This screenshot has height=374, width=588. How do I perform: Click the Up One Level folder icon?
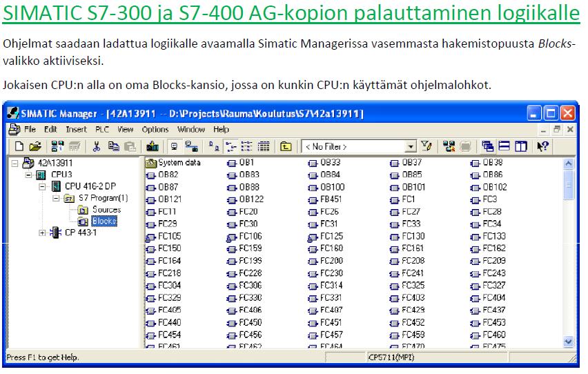286,146
